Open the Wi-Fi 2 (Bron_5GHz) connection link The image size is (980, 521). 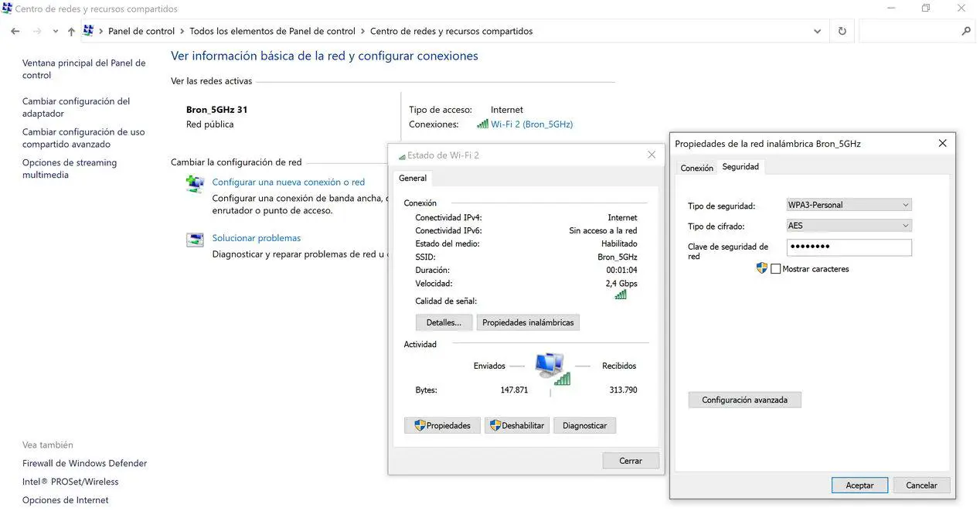coord(532,124)
